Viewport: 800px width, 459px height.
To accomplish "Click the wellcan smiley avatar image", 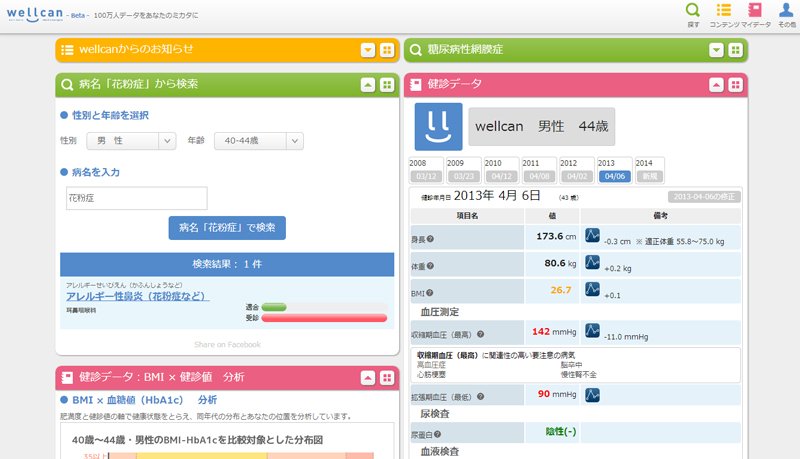I will (438, 126).
